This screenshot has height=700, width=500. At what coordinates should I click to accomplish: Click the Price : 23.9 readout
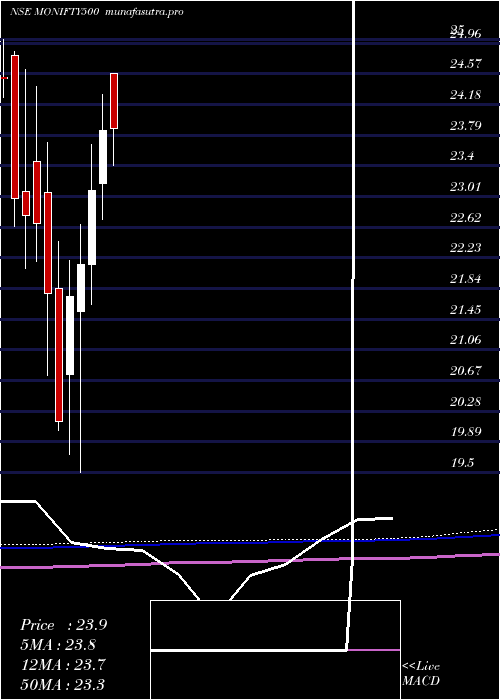[63, 625]
